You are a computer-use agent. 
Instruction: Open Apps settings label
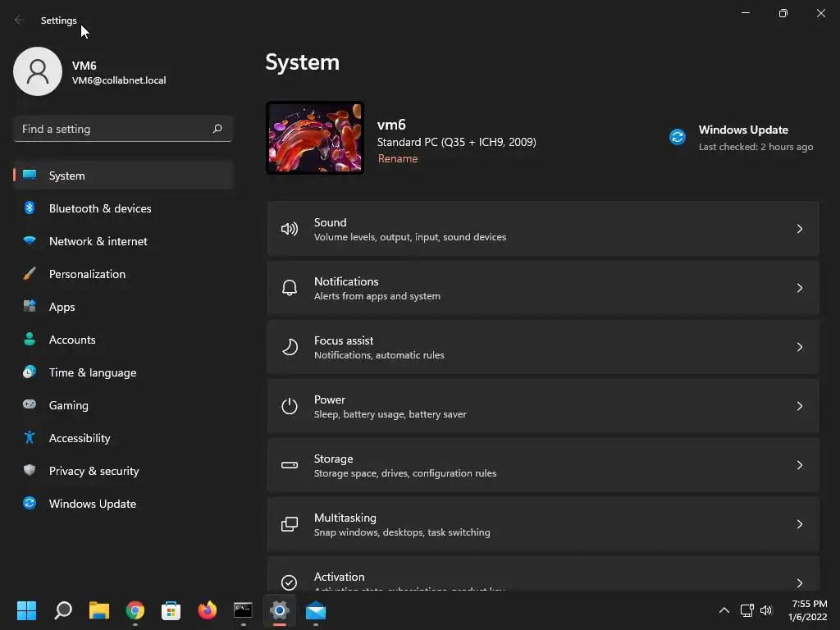[62, 307]
